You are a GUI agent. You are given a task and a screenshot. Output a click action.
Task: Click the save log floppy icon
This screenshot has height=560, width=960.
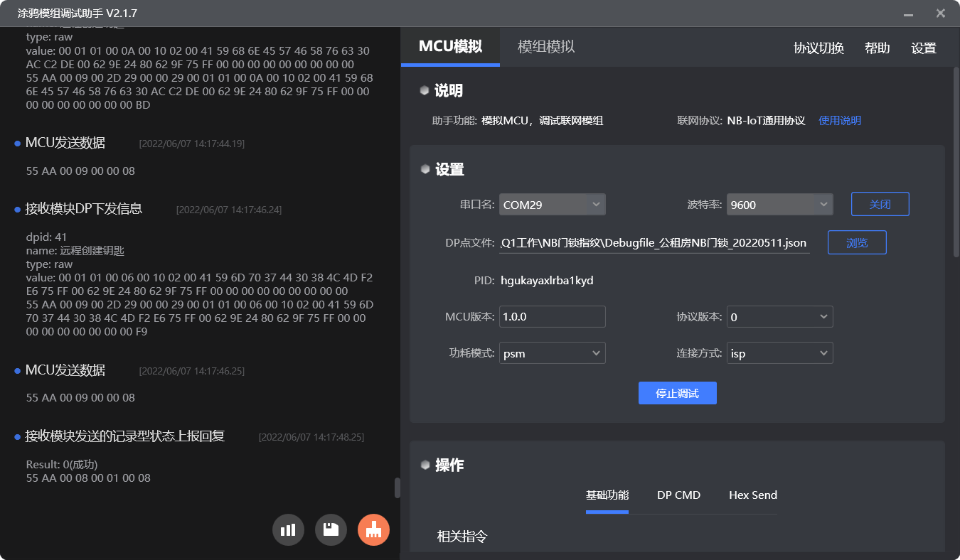[331, 529]
